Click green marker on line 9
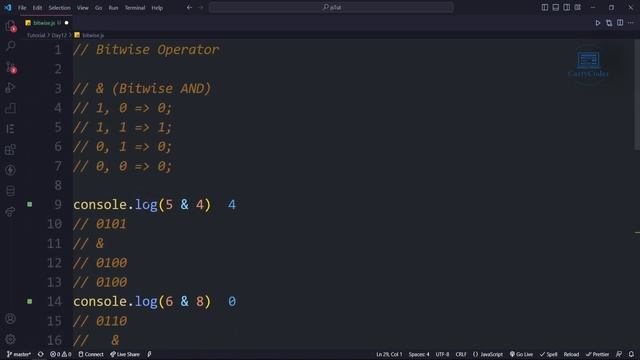 pos(30,204)
